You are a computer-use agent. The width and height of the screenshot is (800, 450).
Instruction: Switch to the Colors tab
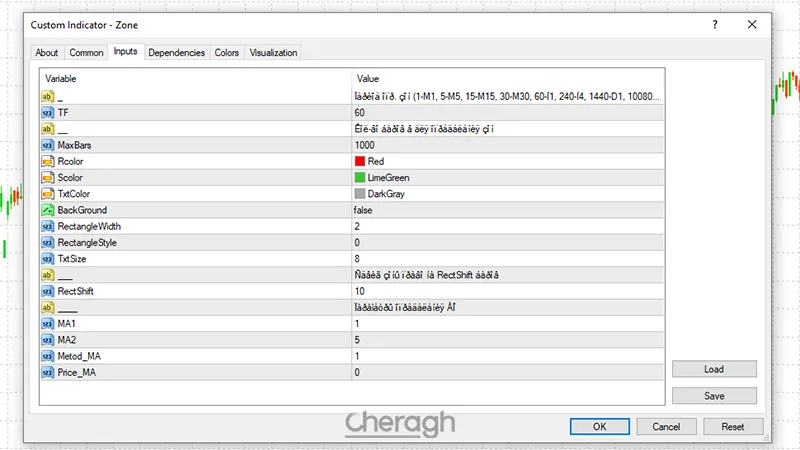coord(227,52)
